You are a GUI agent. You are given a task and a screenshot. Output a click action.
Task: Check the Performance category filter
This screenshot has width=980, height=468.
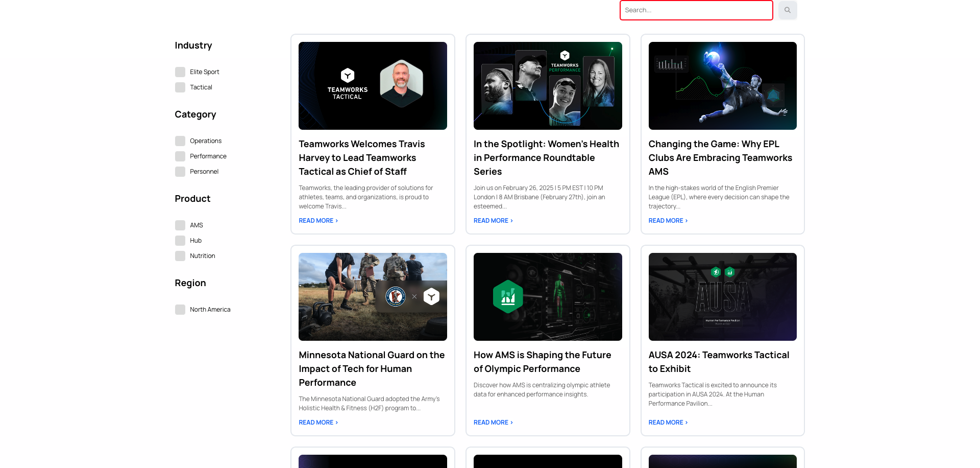pos(180,156)
